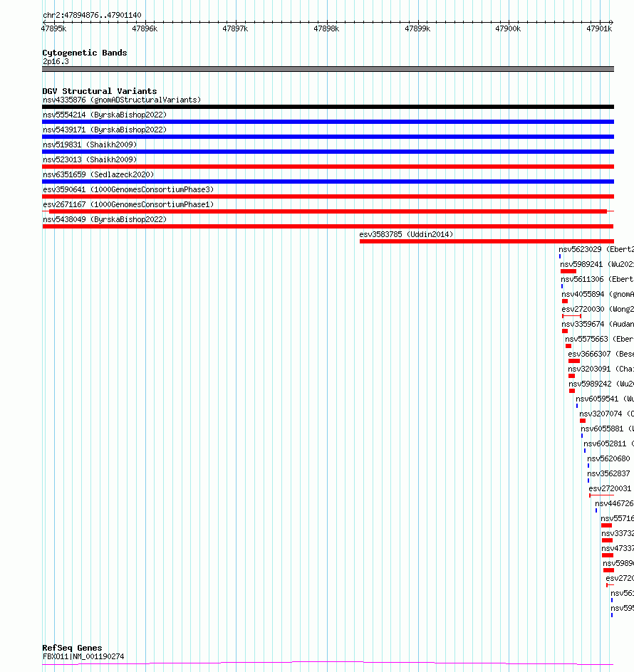
Task: Select the red esv3666307 variant bar
Action: click(574, 361)
